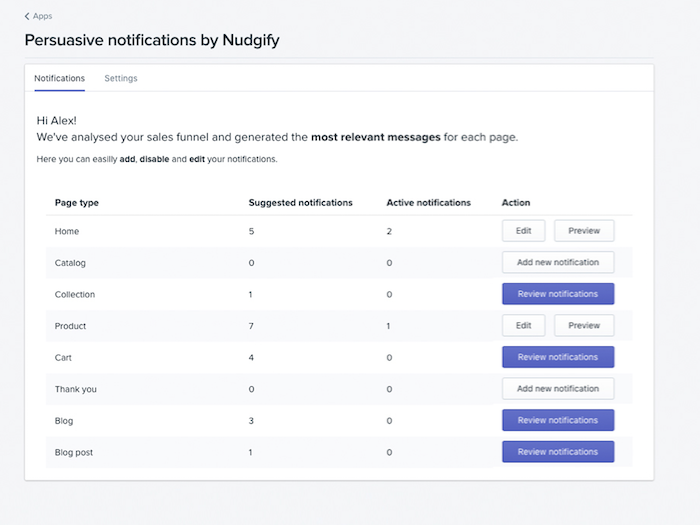The image size is (700, 525).
Task: Click the 'Blog' page type cell
Action: [x=64, y=421]
